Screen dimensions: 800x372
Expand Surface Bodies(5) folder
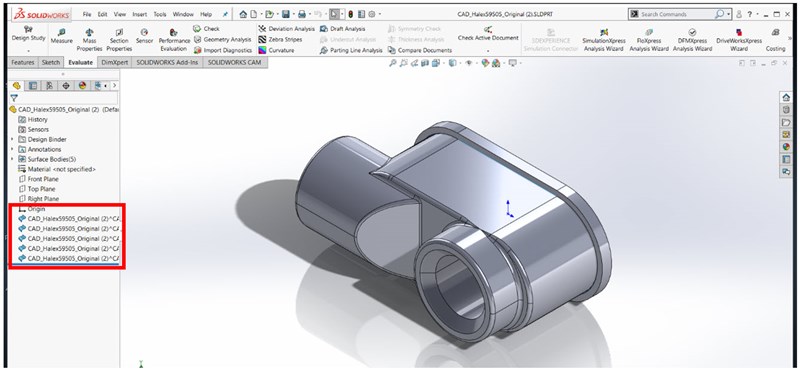(x=12, y=159)
